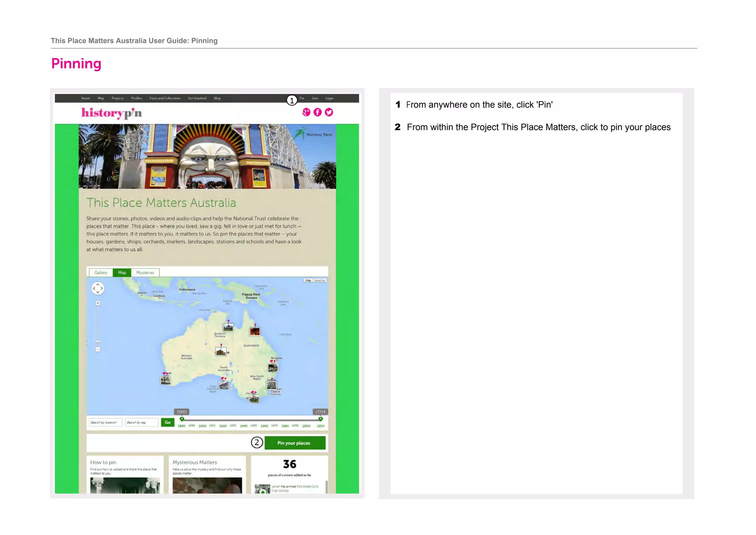Click the 1880 timeline start handle

pyautogui.click(x=182, y=419)
